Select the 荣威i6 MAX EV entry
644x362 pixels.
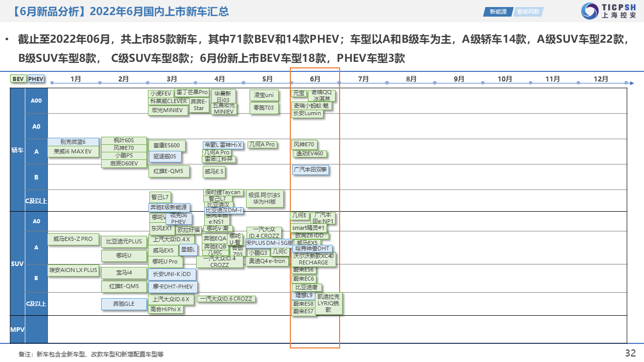tap(73, 151)
